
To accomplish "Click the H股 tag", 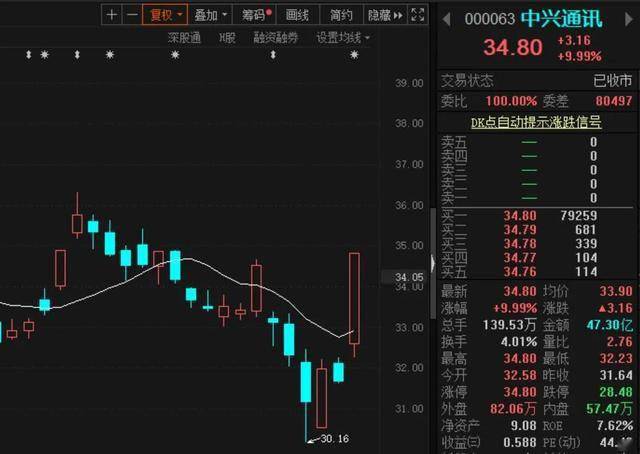I will click(x=227, y=38).
